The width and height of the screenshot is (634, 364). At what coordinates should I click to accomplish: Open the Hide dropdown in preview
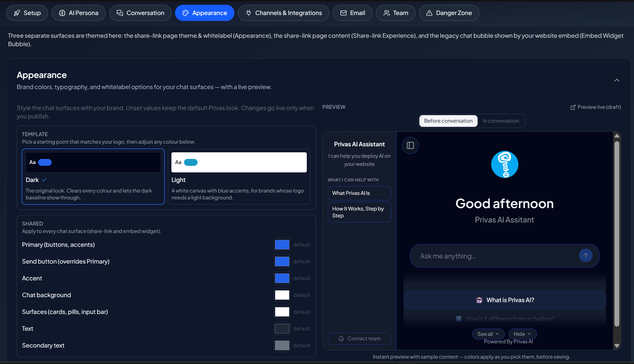point(523,334)
